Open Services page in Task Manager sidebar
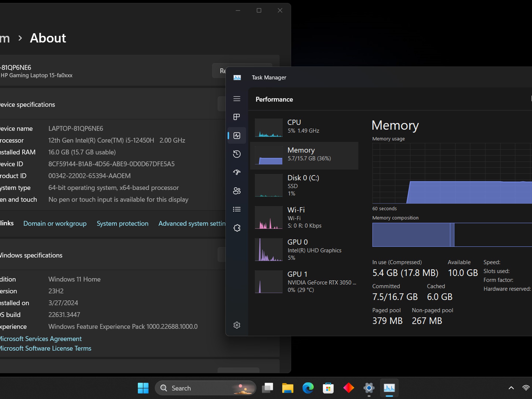This screenshot has width=532, height=399. 237,228
